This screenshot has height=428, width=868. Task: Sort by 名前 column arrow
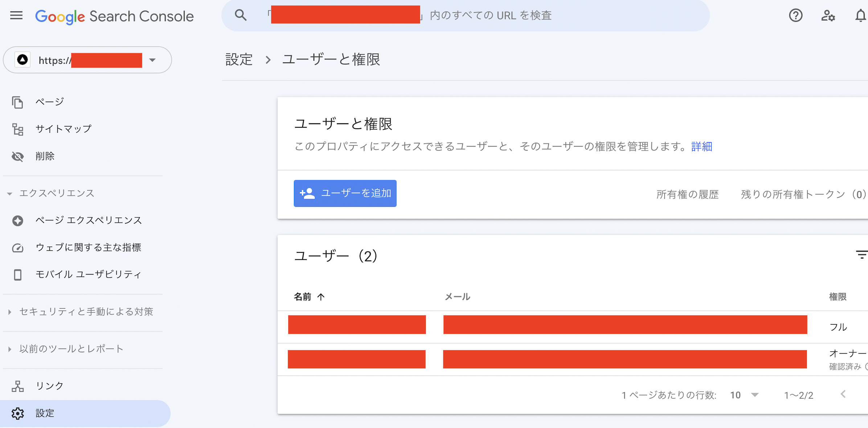point(321,297)
